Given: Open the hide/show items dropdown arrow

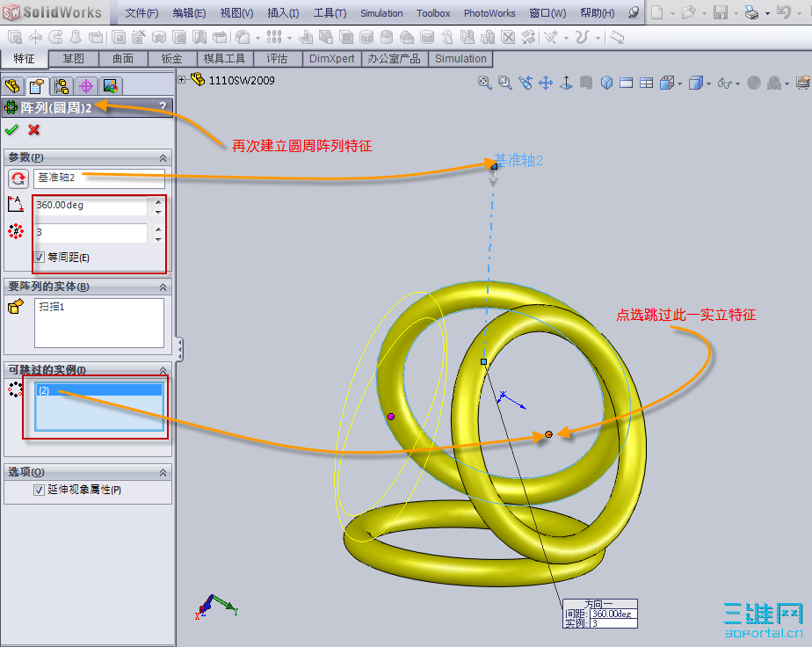Looking at the screenshot, I should (x=737, y=84).
